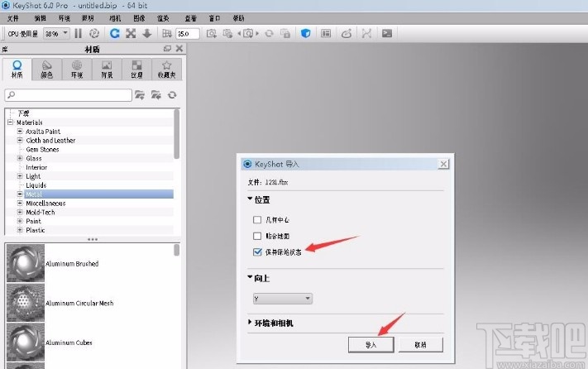Viewport: 588px width, 369px height.
Task: Expand the Light folder
Action: (x=20, y=176)
